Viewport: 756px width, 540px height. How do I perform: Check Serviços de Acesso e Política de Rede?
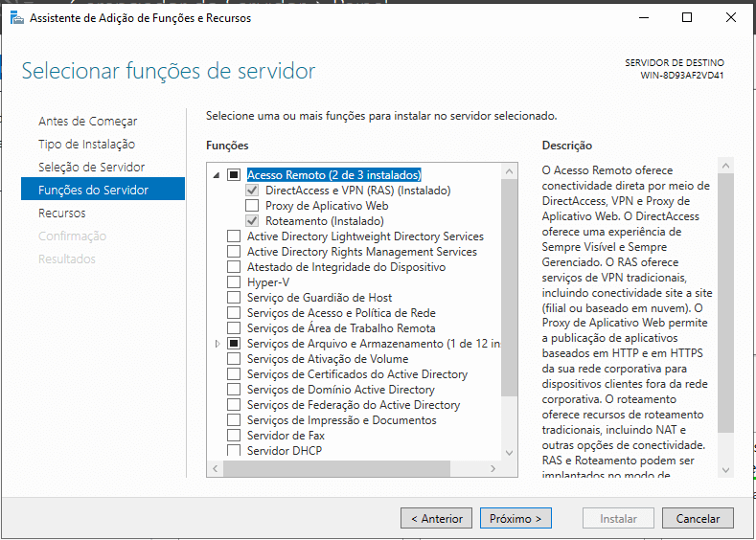tap(234, 313)
